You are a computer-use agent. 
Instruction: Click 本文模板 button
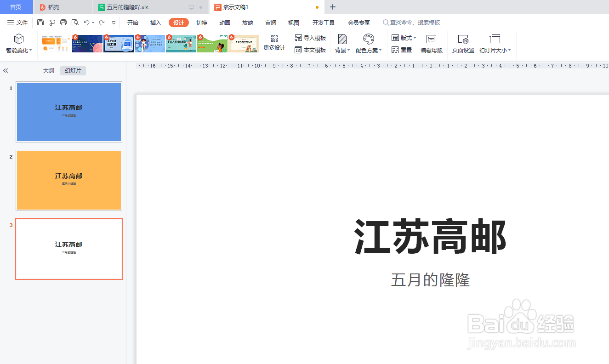point(310,50)
